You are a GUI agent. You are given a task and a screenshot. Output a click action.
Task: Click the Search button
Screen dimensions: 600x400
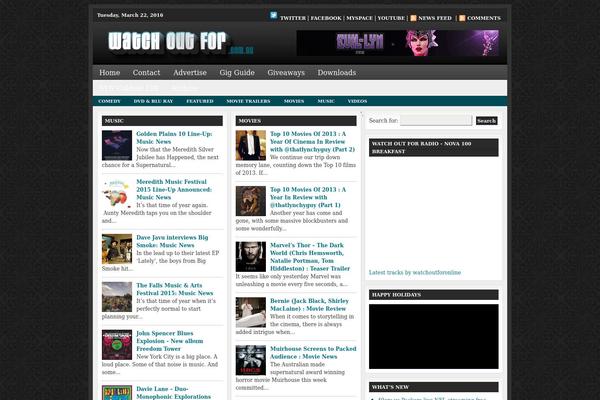(486, 121)
